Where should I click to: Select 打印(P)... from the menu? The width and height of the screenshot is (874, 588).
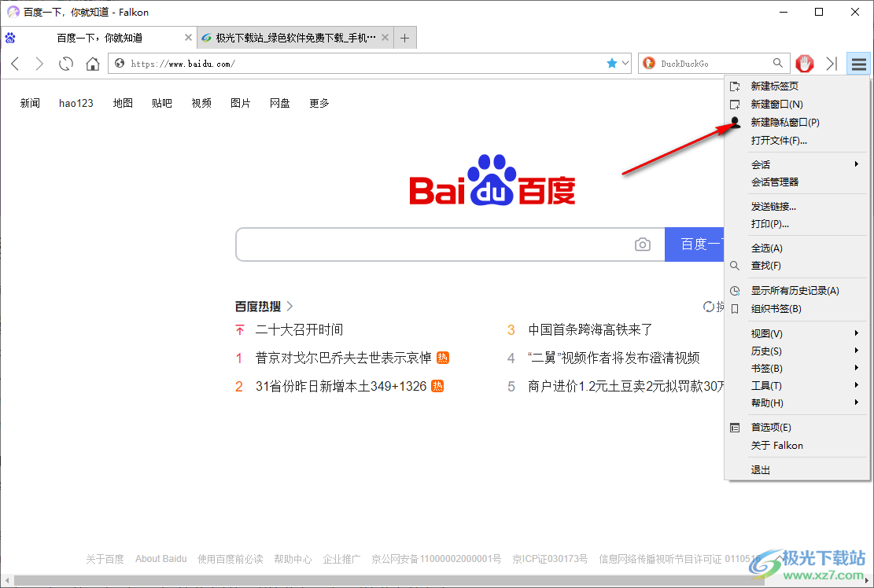[797, 224]
